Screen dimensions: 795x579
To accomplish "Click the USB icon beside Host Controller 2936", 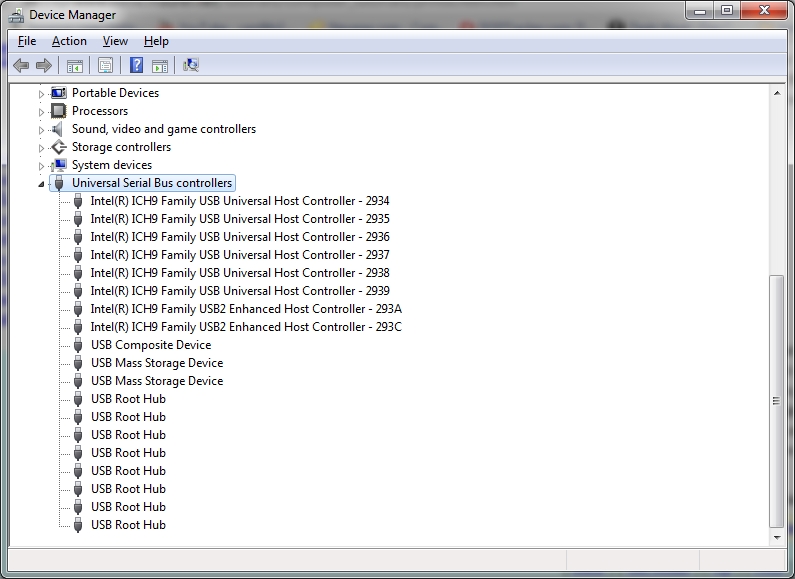I will tap(78, 237).
